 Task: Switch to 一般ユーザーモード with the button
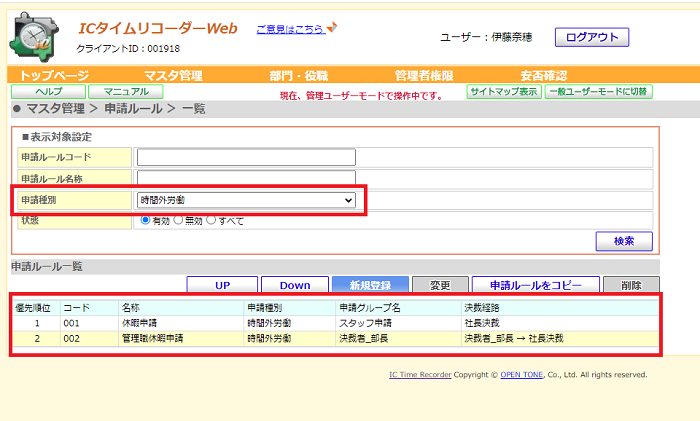pyautogui.click(x=598, y=92)
